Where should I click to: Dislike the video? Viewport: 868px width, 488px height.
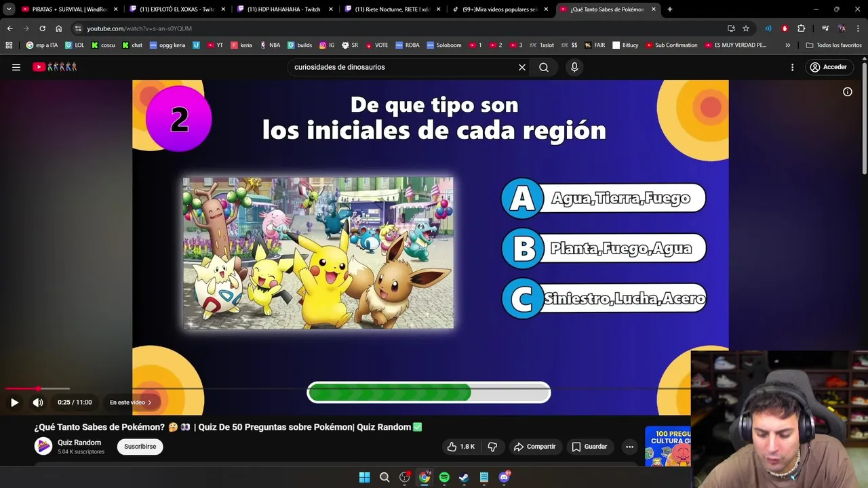(x=492, y=447)
